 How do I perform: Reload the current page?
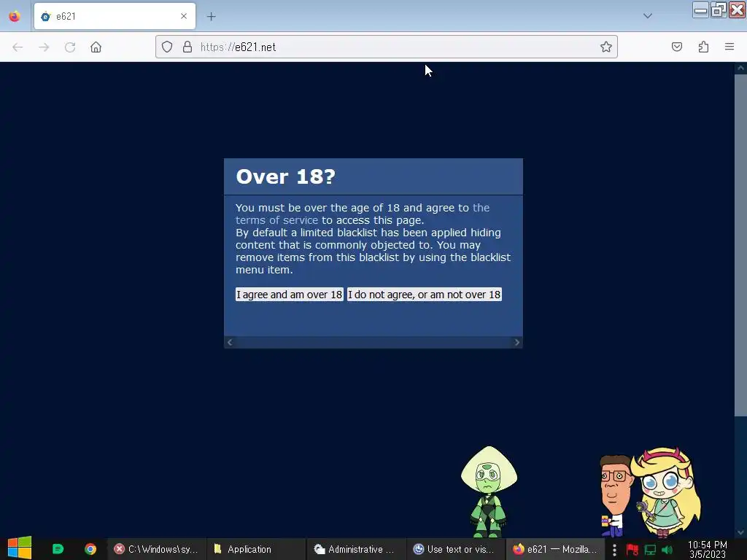tap(70, 47)
